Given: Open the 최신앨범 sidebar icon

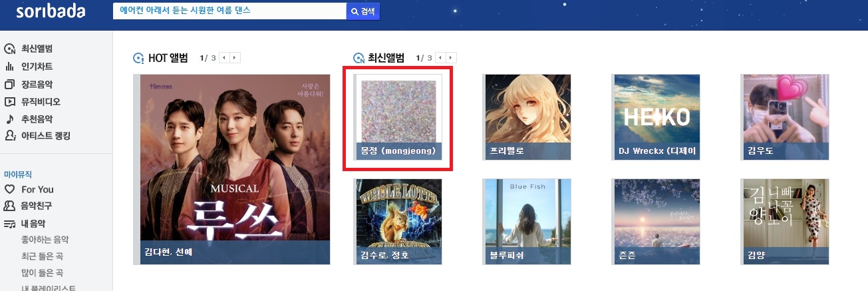Looking at the screenshot, I should (x=9, y=49).
